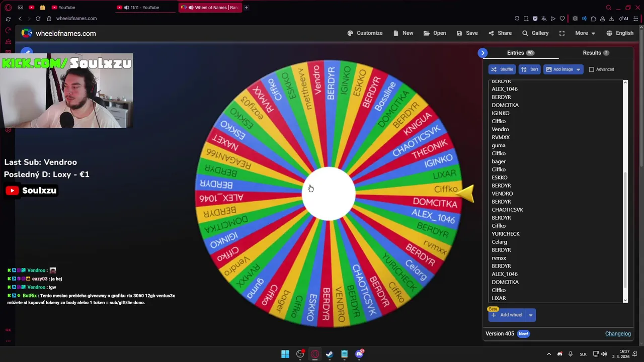Screen dimensions: 644x362
Task: Open the browser extensions icon
Action: (593, 19)
